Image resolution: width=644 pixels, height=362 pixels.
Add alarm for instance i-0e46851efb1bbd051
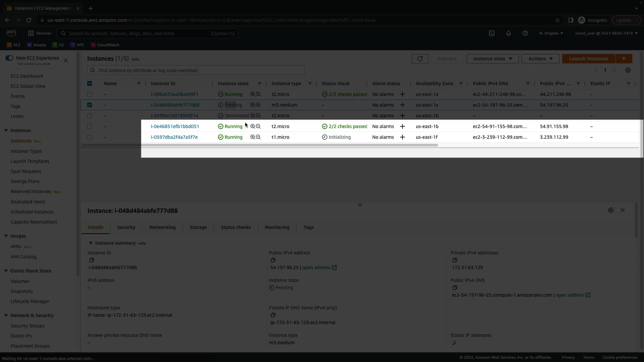tap(402, 126)
